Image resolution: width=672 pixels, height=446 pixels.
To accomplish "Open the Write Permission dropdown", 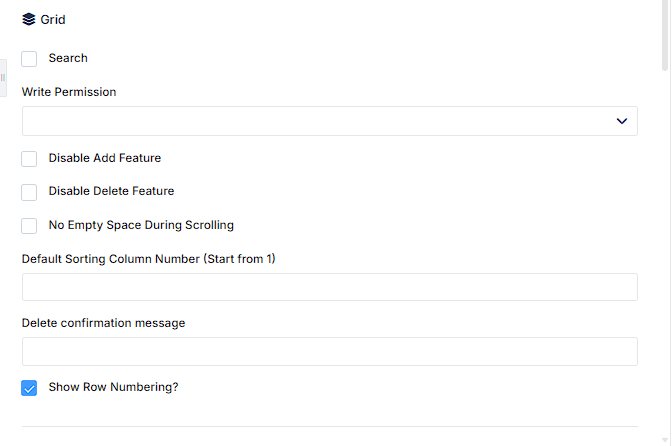I will (330, 121).
